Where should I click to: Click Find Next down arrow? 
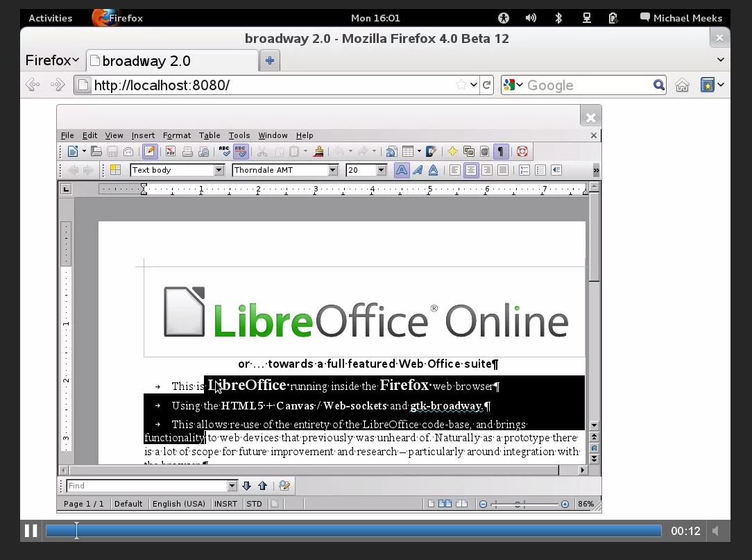[246, 486]
